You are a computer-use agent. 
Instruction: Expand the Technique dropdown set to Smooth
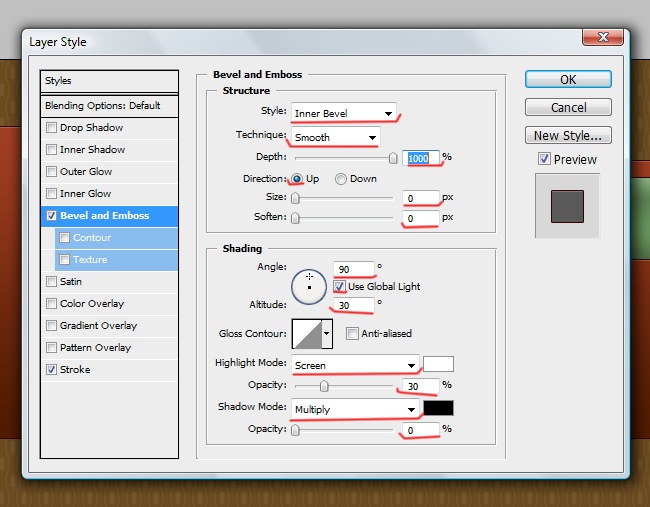pyautogui.click(x=335, y=137)
